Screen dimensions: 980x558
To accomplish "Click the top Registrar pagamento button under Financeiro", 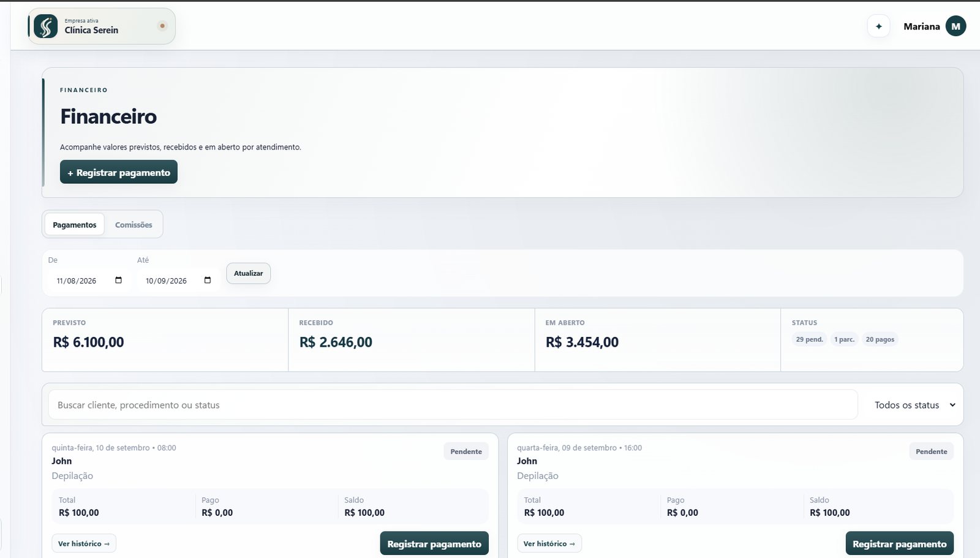I will coord(119,172).
